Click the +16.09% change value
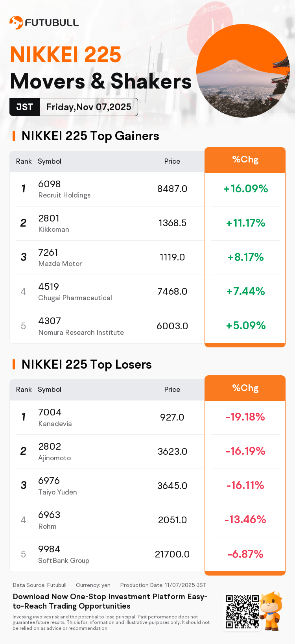 click(x=245, y=189)
